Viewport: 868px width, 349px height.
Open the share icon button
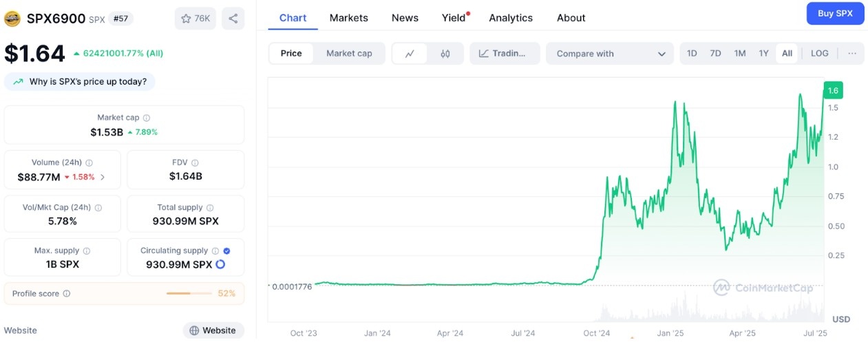pyautogui.click(x=233, y=19)
